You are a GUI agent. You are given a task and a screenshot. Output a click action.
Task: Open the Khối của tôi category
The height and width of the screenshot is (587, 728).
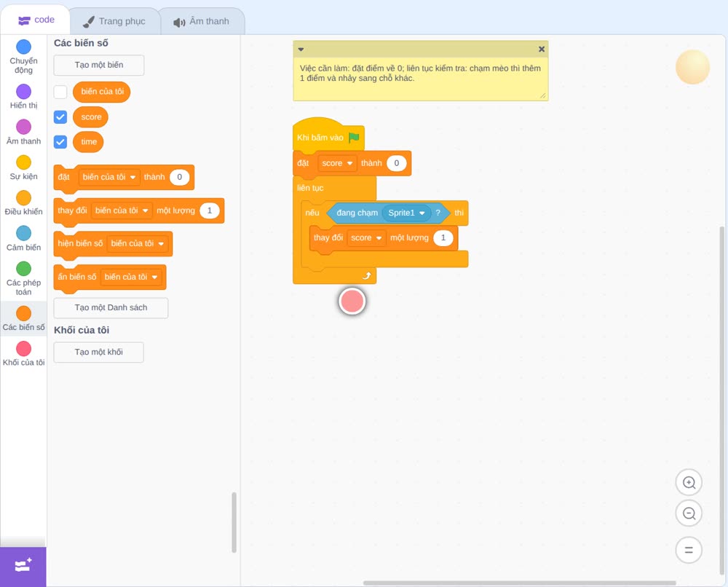[x=24, y=353]
